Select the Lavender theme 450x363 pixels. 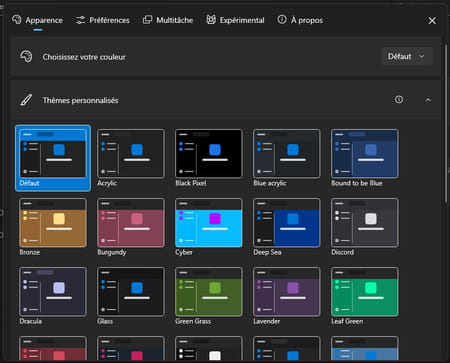point(287,296)
